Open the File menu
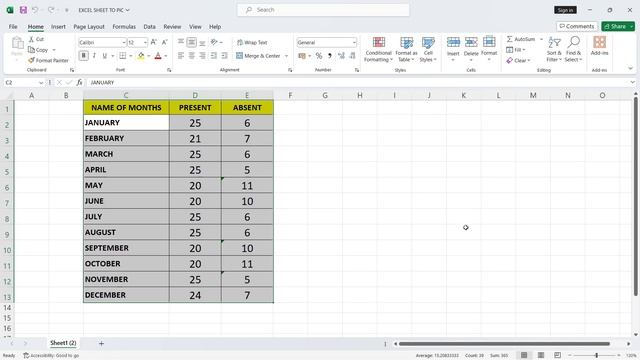 point(13,27)
